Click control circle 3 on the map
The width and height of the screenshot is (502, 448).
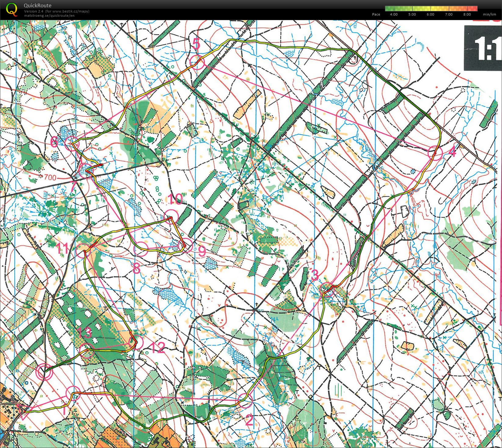point(327,289)
